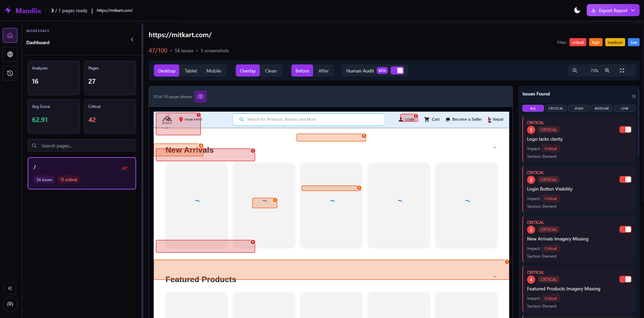This screenshot has height=318, width=644.
Task: Click the 47/100 score text
Action: coord(158,51)
